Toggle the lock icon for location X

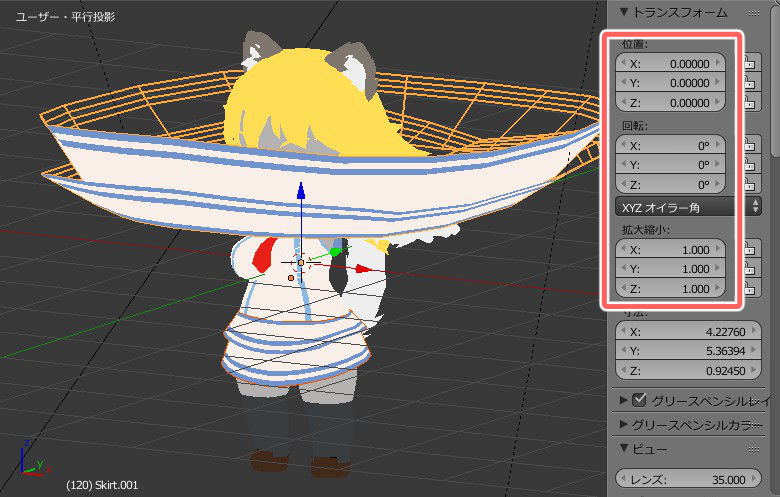tap(749, 64)
